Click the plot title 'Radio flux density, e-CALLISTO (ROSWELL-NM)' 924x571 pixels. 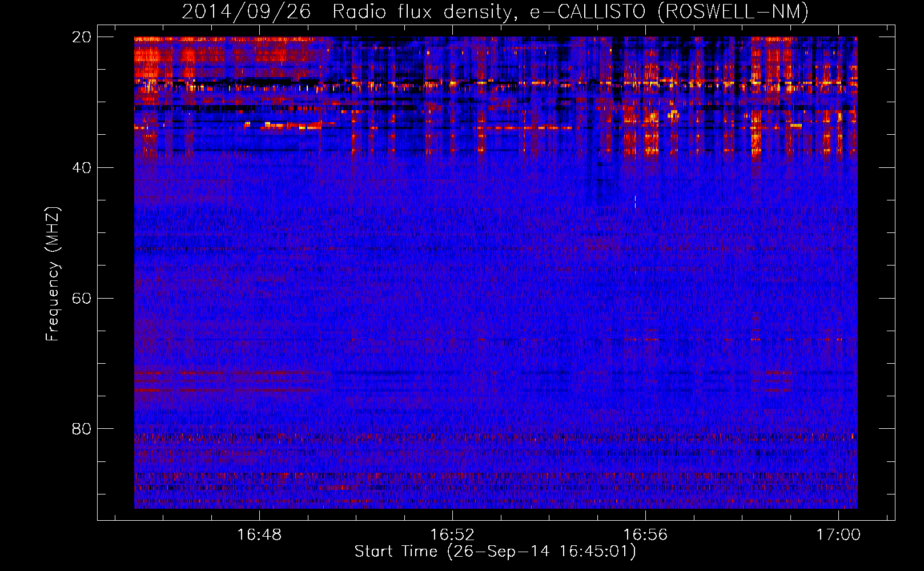pyautogui.click(x=571, y=11)
